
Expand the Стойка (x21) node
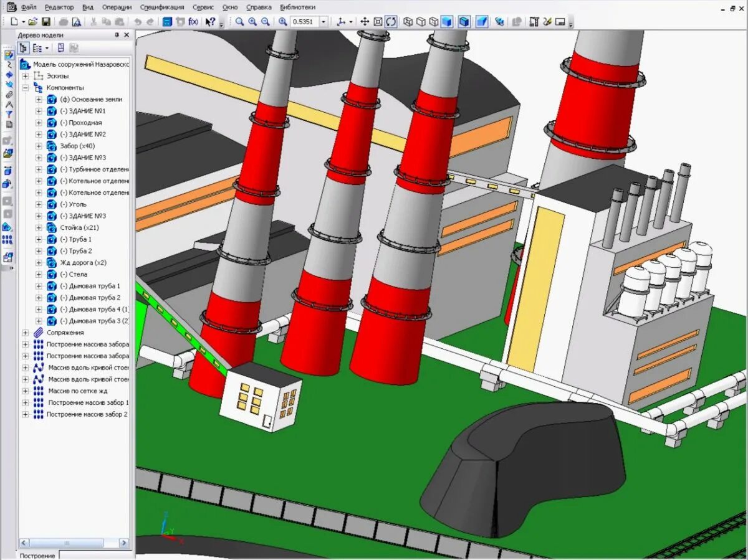click(x=39, y=227)
